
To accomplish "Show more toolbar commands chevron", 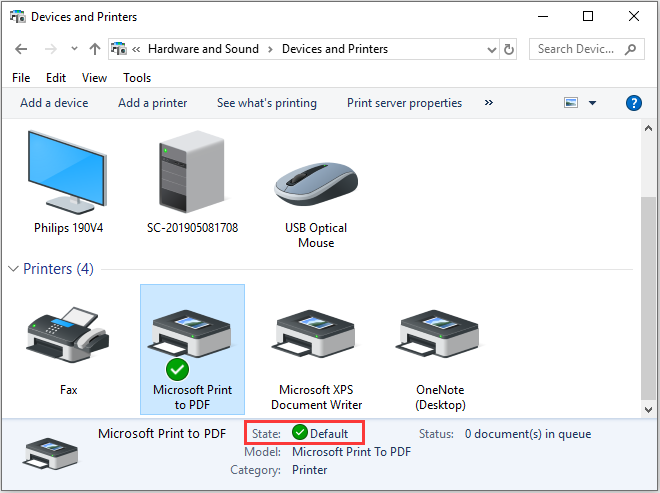I will click(489, 103).
